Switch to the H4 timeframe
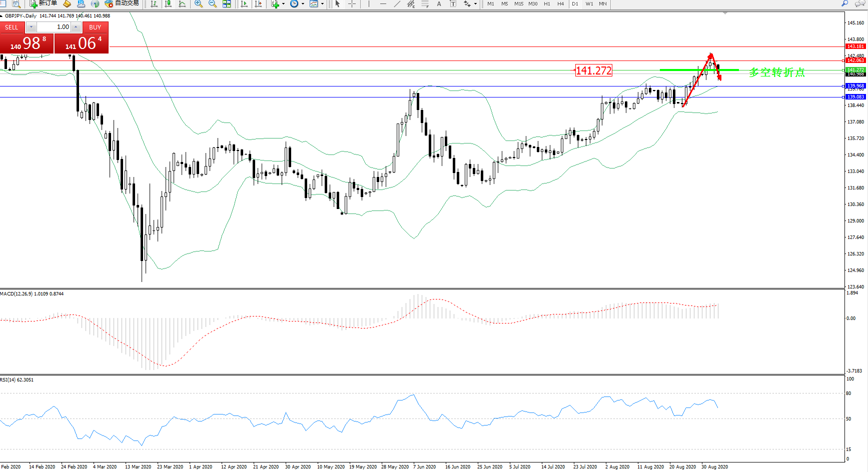 pyautogui.click(x=560, y=4)
